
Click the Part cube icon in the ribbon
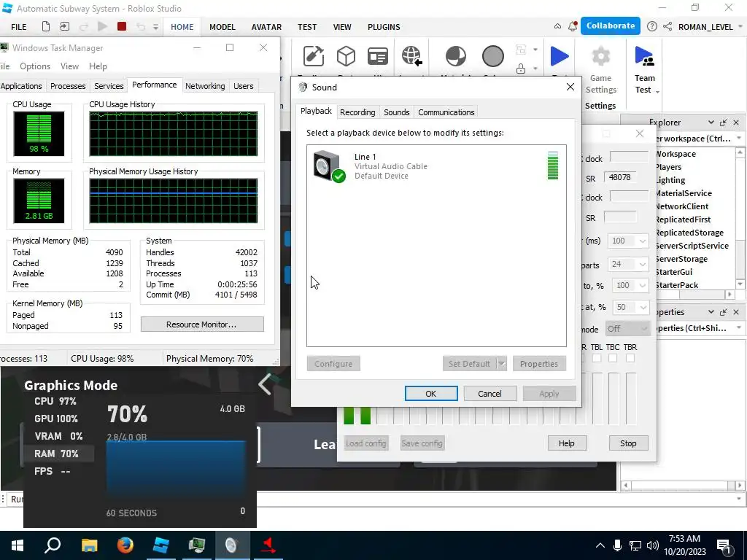(346, 56)
